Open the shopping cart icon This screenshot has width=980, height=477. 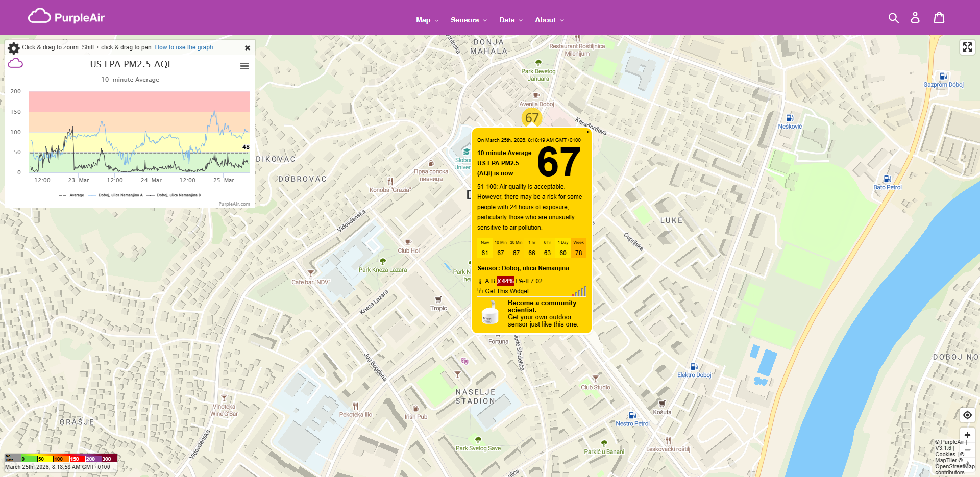pos(939,17)
